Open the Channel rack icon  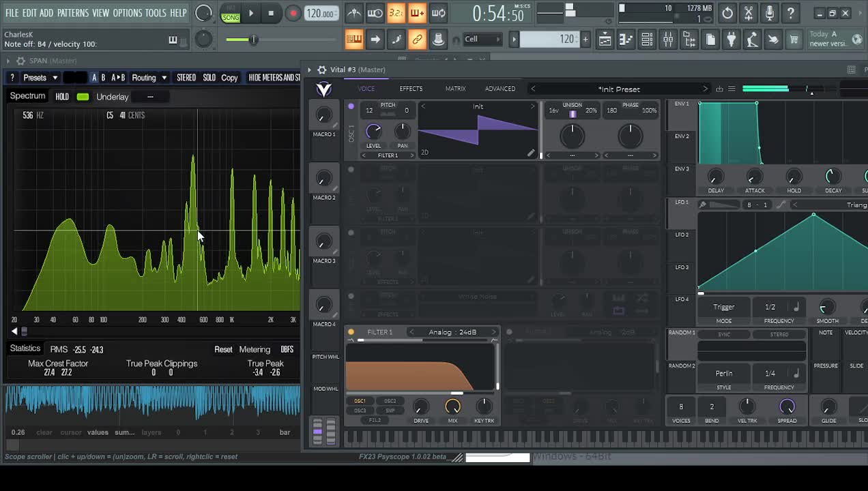(647, 40)
